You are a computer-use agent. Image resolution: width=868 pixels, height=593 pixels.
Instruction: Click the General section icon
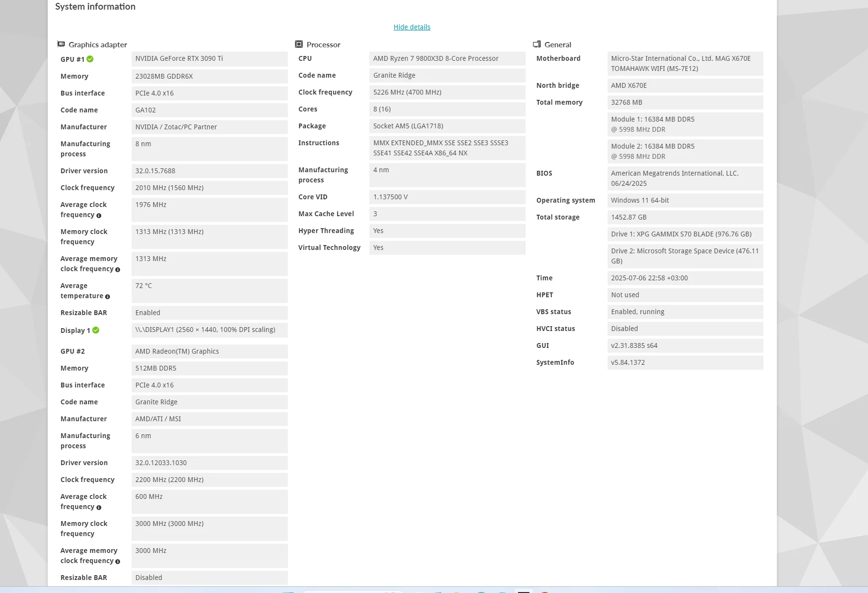537,44
